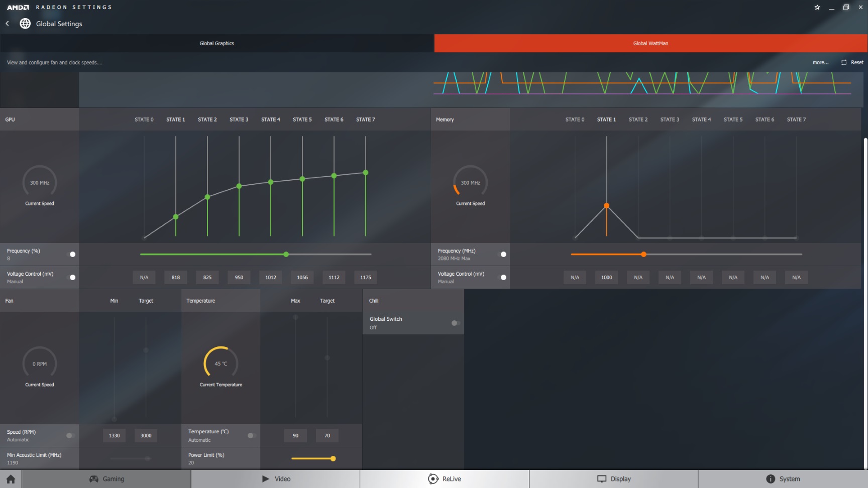The image size is (868, 488).
Task: Open the ReLive tab
Action: pyautogui.click(x=445, y=479)
